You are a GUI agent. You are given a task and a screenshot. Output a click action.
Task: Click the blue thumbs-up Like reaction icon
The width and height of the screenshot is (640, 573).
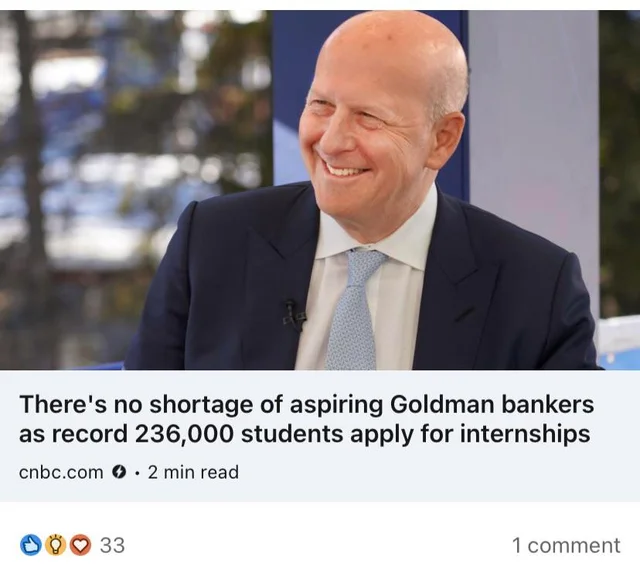[x=31, y=545]
